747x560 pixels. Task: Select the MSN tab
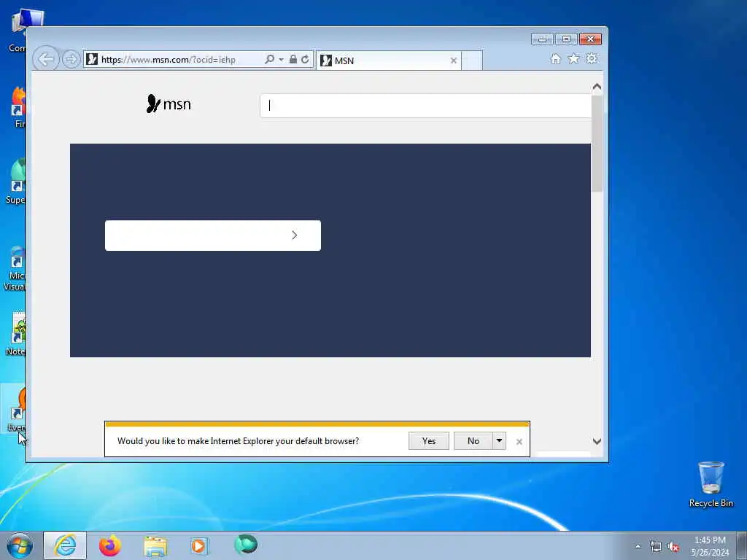[x=388, y=61]
